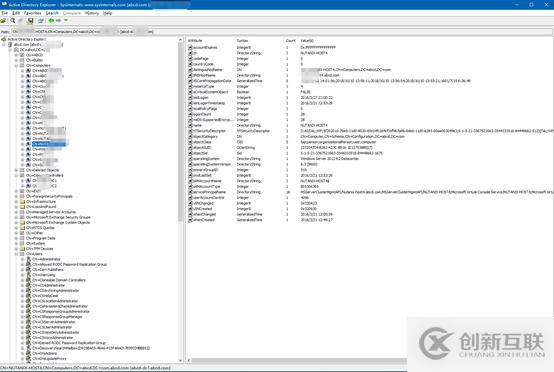Select the 'Windows Server 2012 R2 Datacenter' value
Image resolution: width=554 pixels, height=372 pixels.
pyautogui.click(x=329, y=159)
